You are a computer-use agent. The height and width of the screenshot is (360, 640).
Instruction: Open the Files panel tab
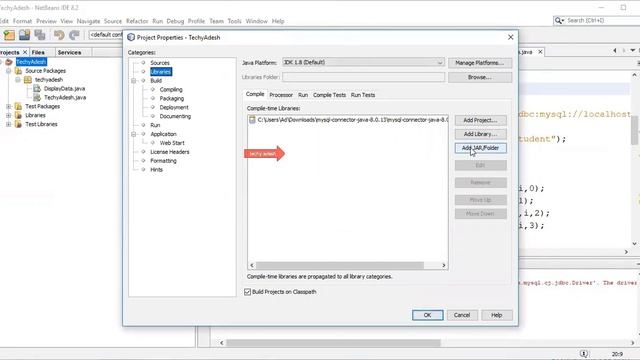(38, 52)
